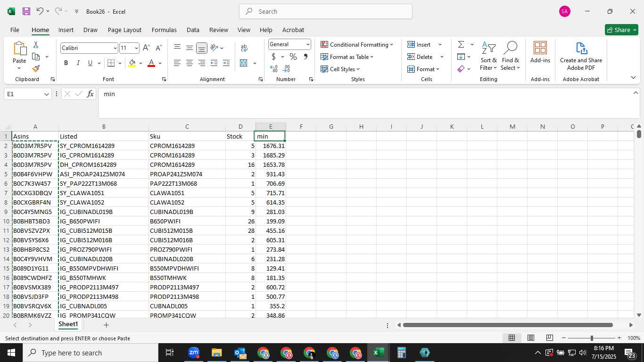Viewport: 644px width, 362px height.
Task: Decrease font size with the smaller A
Action: point(158,48)
